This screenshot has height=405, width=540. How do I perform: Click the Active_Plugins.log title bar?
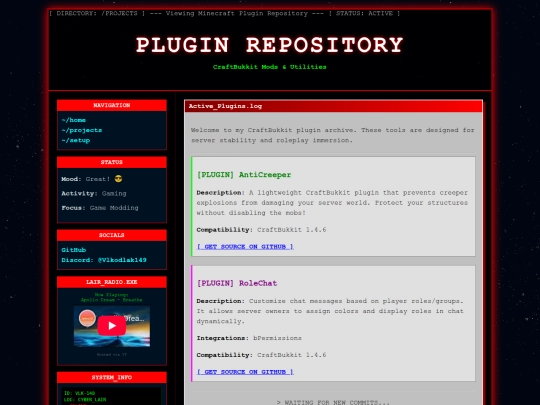(x=333, y=106)
